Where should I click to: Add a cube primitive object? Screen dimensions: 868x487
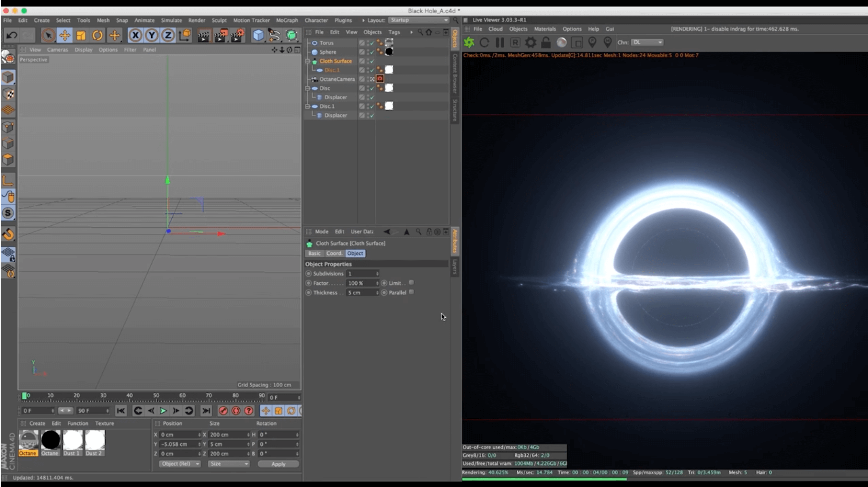(x=258, y=35)
